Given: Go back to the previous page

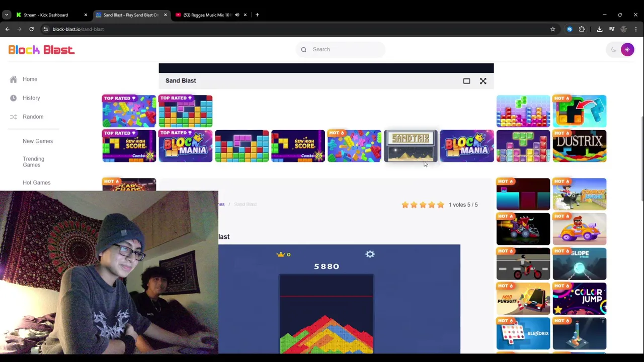Looking at the screenshot, I should [x=8, y=29].
